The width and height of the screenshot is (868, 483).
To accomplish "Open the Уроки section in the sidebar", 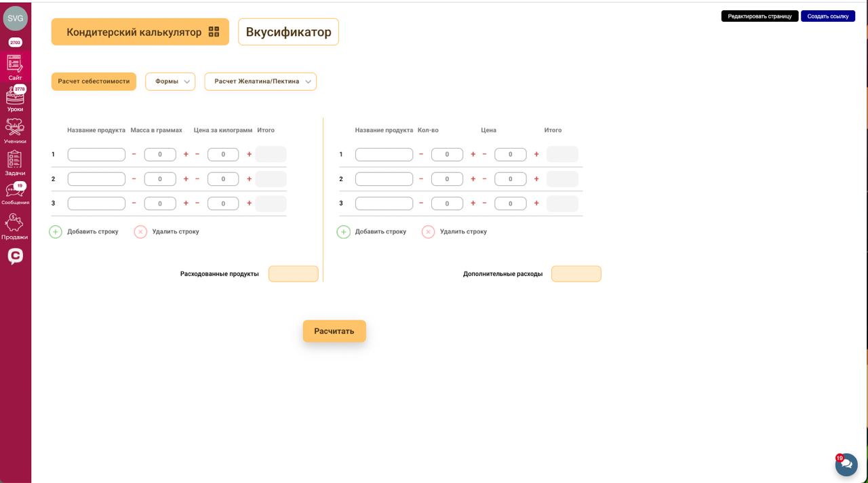I will pos(15,99).
